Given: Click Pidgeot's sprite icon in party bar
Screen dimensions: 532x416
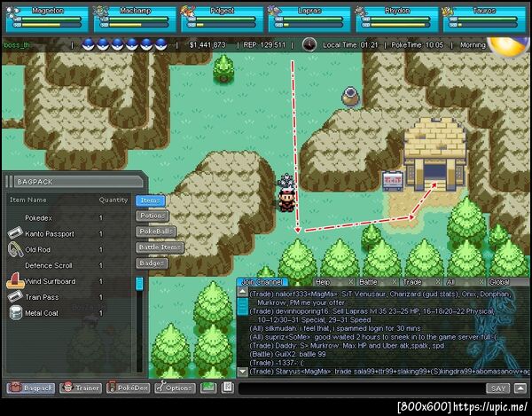Looking at the screenshot, I should coord(188,12).
